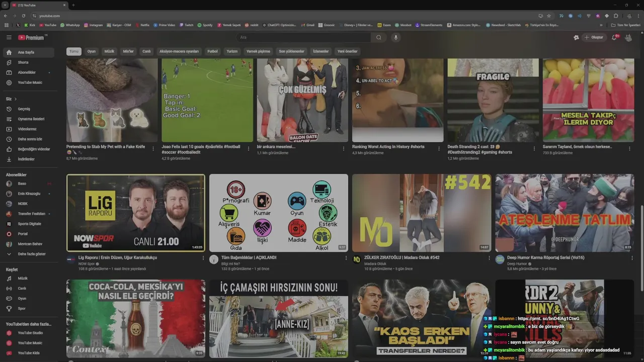
Task: Open Videolarınız
Action: click(29, 129)
